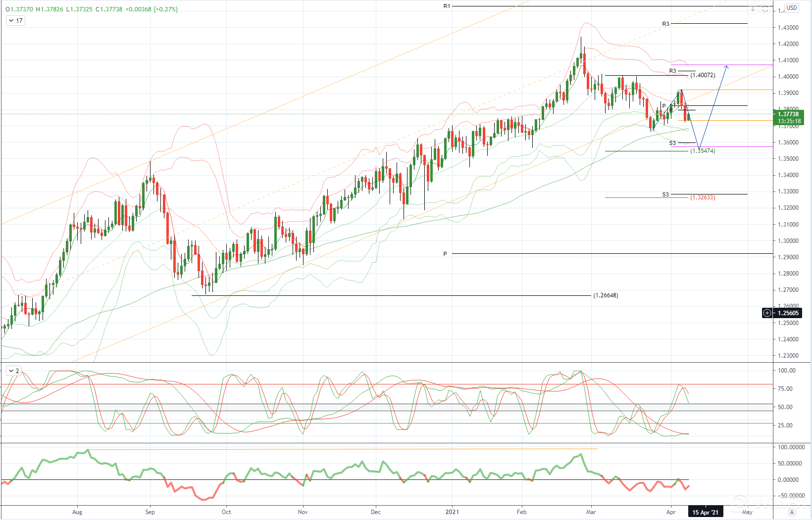
Task: Click the S3 pivot label above (1.32633)
Action: pos(665,194)
